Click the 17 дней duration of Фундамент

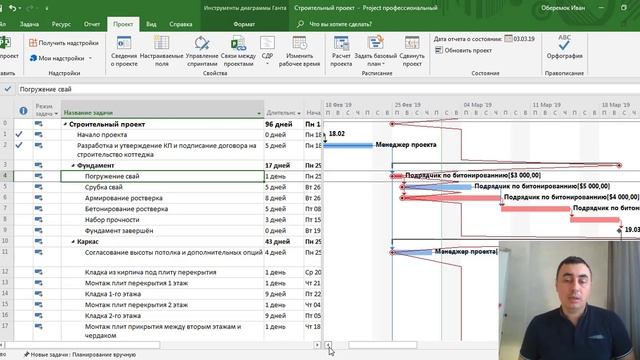coord(284,165)
